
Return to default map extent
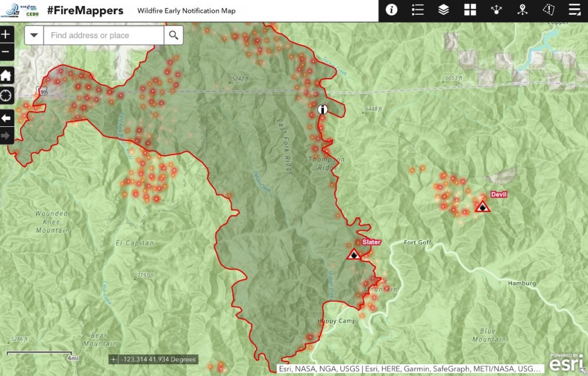click(x=6, y=75)
